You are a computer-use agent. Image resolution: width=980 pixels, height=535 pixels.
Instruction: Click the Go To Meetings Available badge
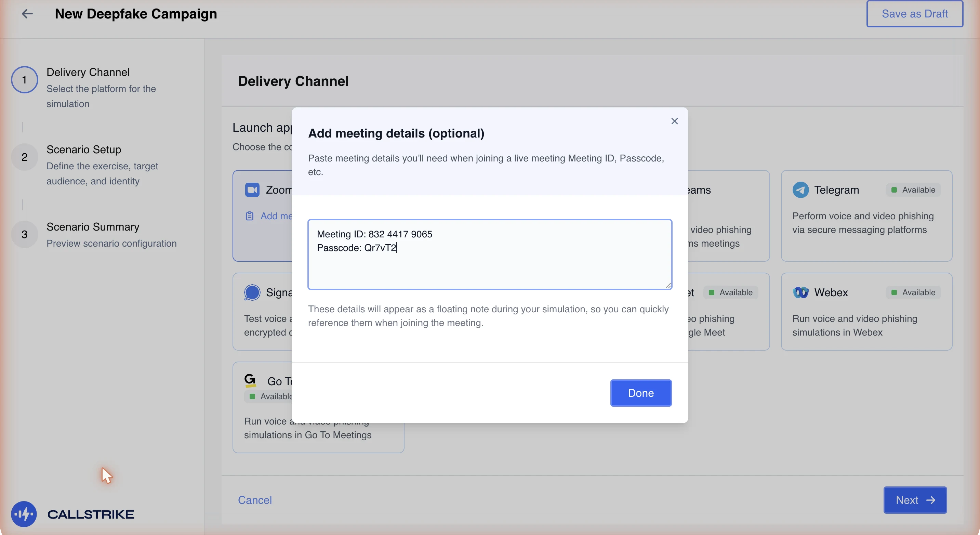(x=268, y=396)
